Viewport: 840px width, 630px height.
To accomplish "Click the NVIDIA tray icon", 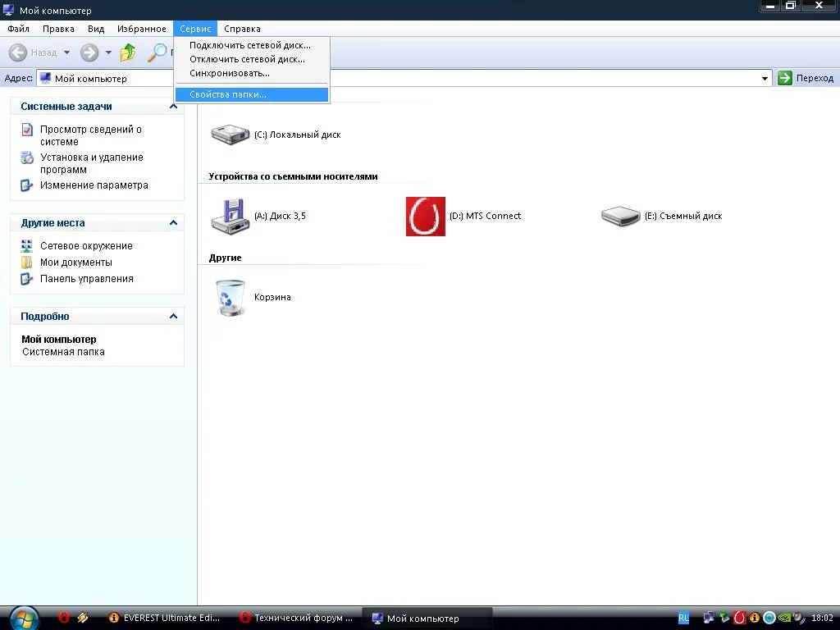I will 783,618.
